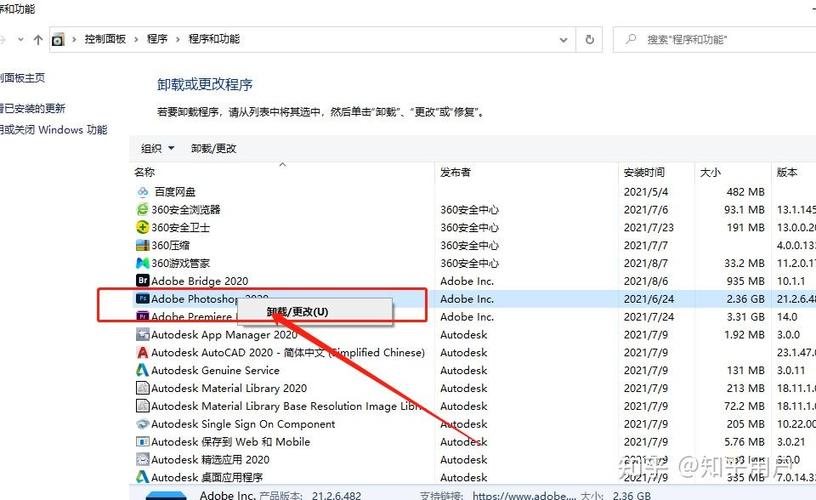Screen dimensions: 816x500
Task: Select the 百度网盘 entry name
Action: coord(175,192)
